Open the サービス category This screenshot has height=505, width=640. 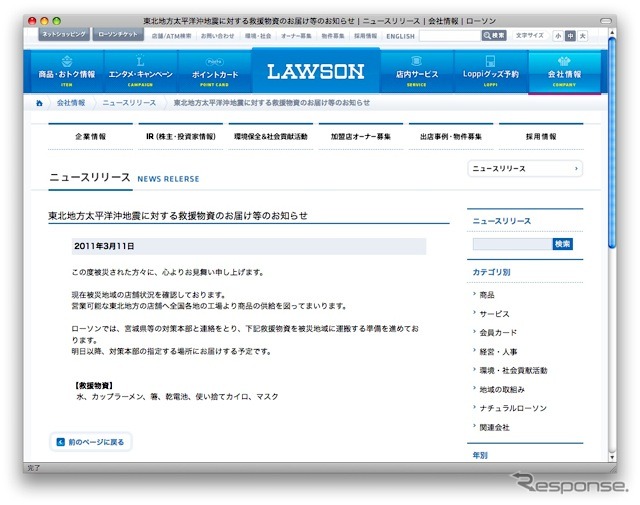tap(494, 314)
